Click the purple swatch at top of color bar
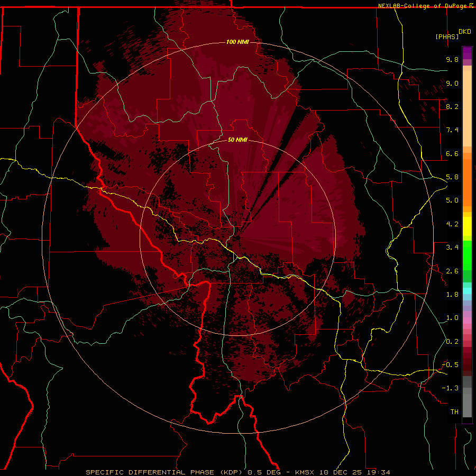The width and height of the screenshot is (476, 476). pyautogui.click(x=467, y=53)
